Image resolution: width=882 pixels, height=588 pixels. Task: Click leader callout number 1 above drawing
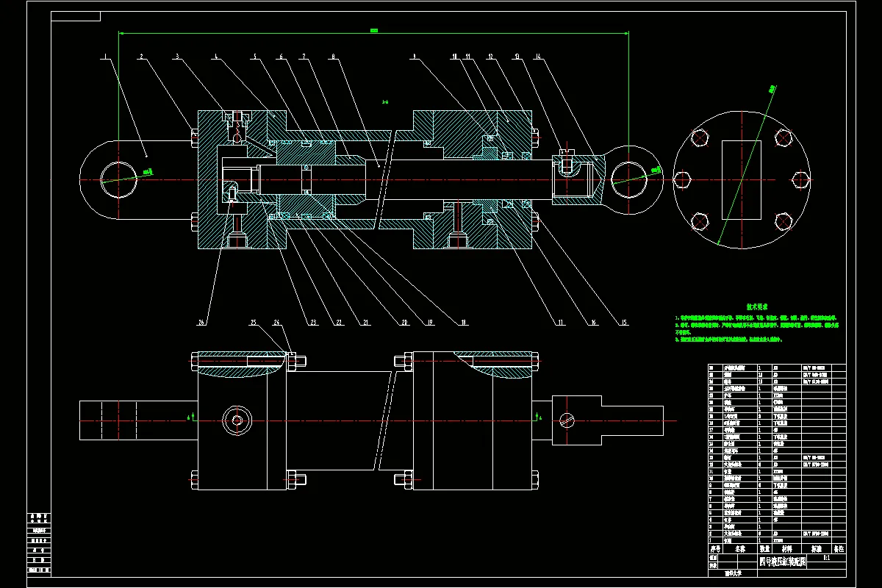pyautogui.click(x=105, y=56)
